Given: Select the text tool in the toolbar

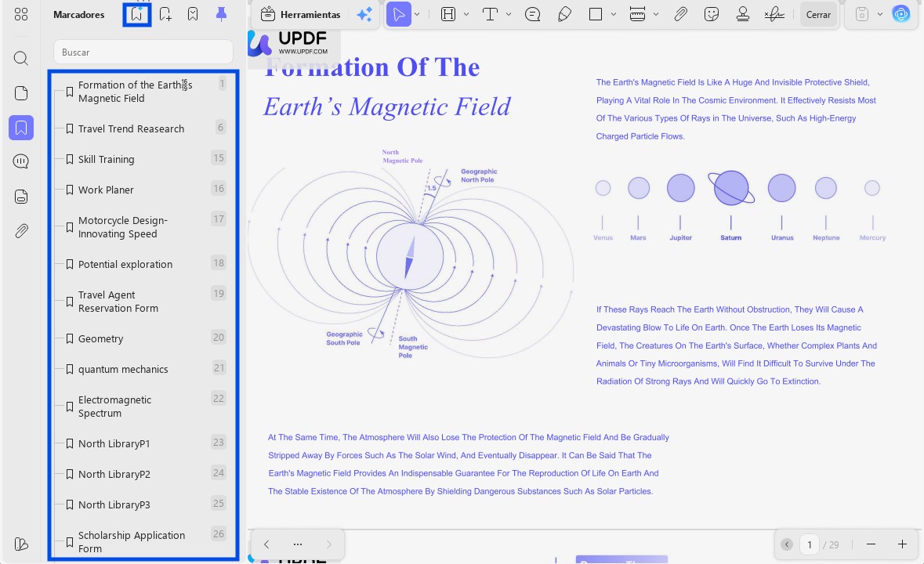Looking at the screenshot, I should (489, 14).
